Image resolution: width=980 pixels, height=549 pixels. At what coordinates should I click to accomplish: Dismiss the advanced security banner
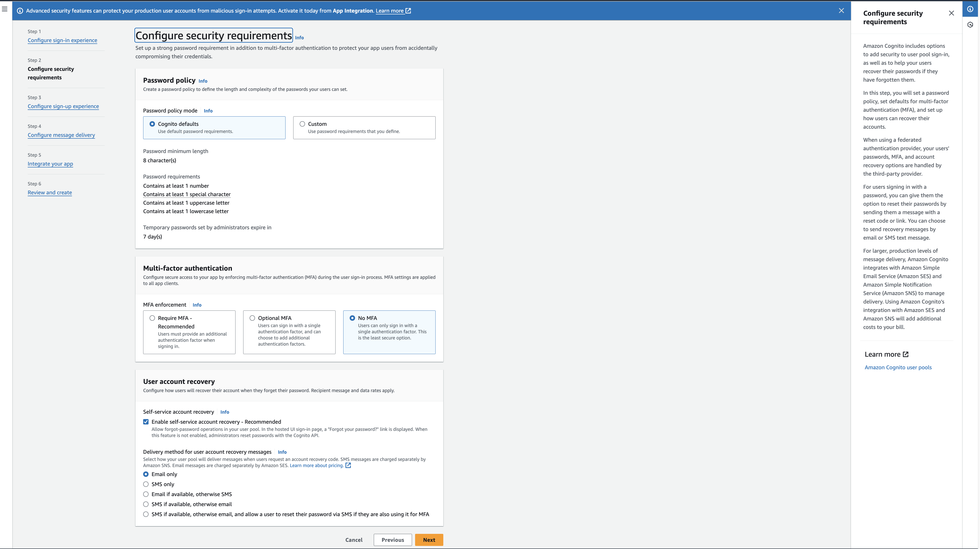click(x=841, y=11)
